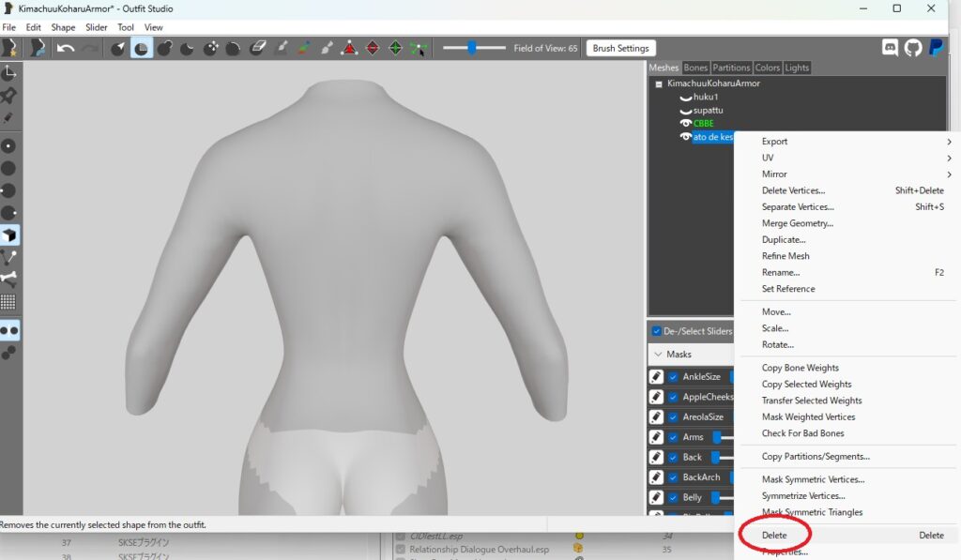Open the Discord link icon
The width and height of the screenshot is (961, 560).
pos(890,48)
